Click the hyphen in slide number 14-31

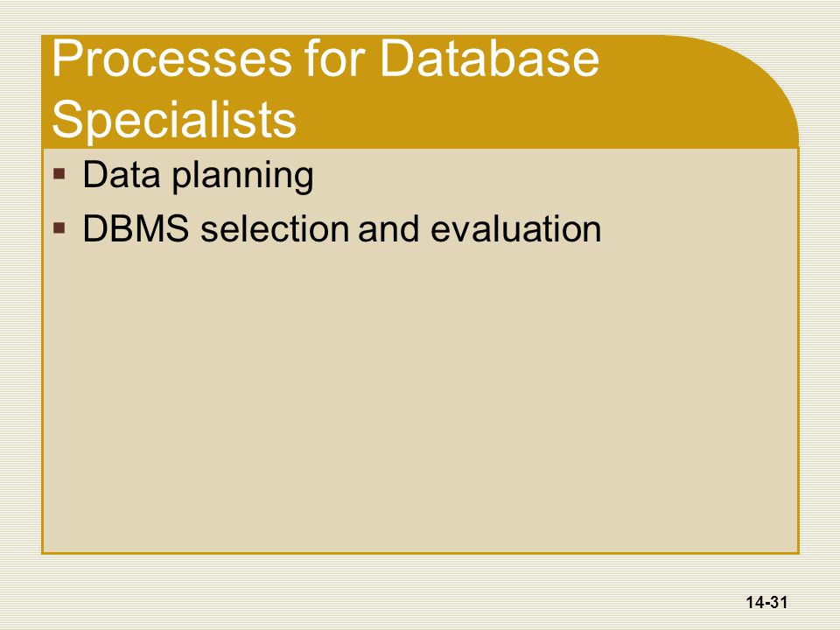coord(765,603)
